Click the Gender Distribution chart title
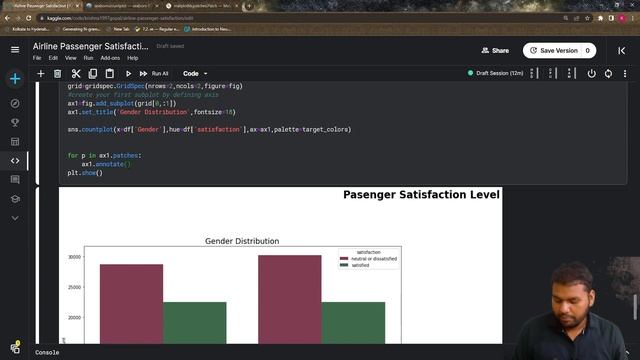 (242, 241)
